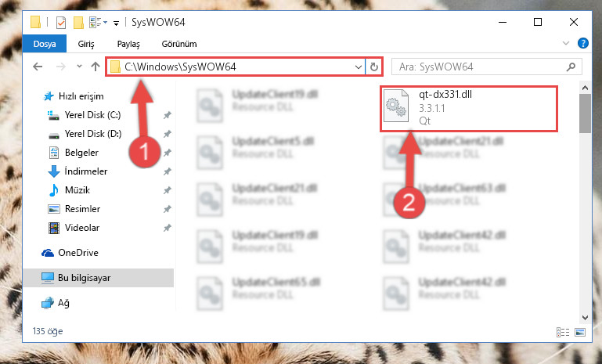
Task: Open the Dosya menu tab
Action: (45, 44)
